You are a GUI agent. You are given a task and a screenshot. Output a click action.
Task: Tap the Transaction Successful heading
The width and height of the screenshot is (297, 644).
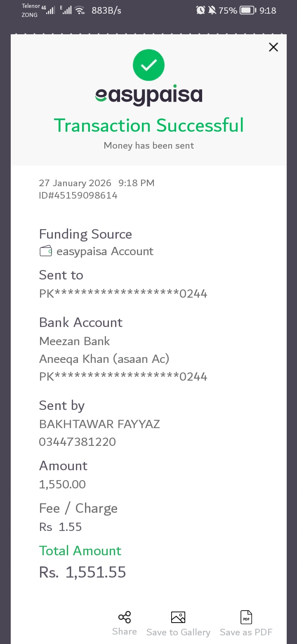click(x=148, y=125)
